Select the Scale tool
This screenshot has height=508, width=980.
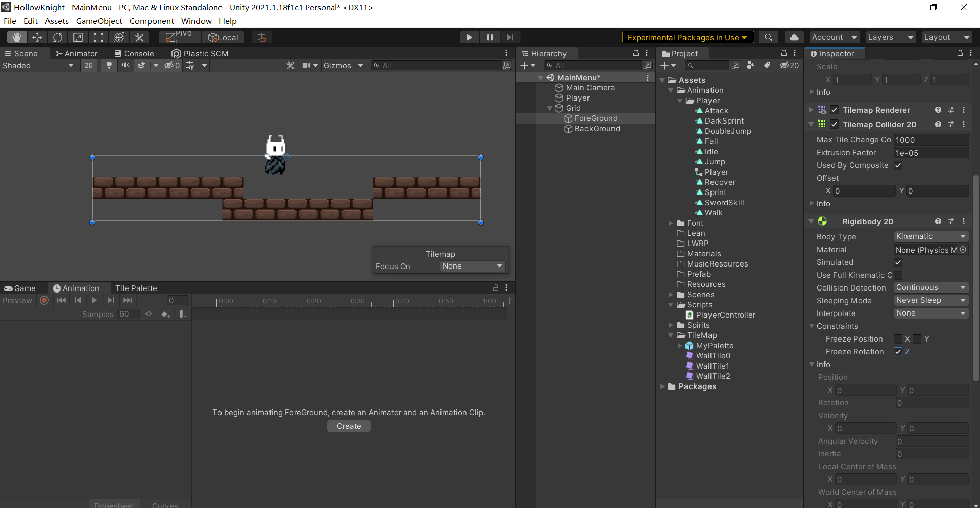78,37
